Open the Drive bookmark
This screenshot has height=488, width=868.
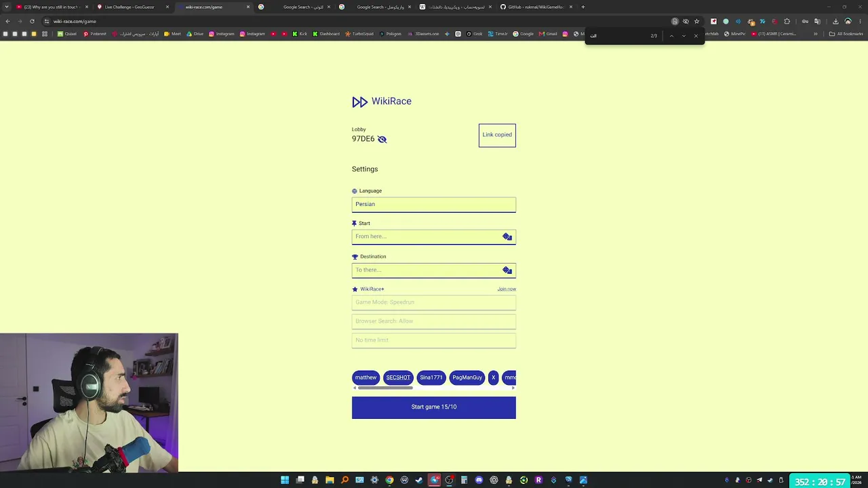click(x=195, y=34)
